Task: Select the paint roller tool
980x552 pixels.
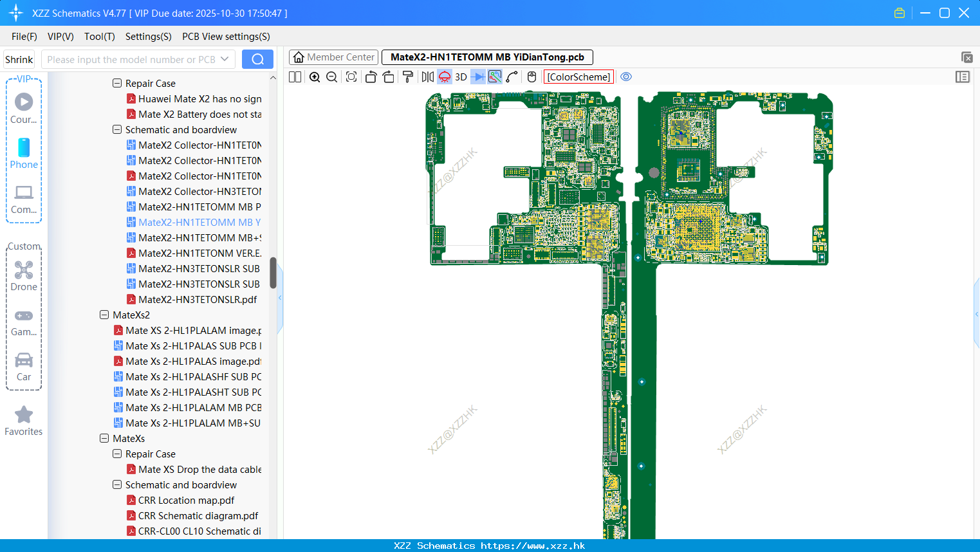Action: coord(408,77)
